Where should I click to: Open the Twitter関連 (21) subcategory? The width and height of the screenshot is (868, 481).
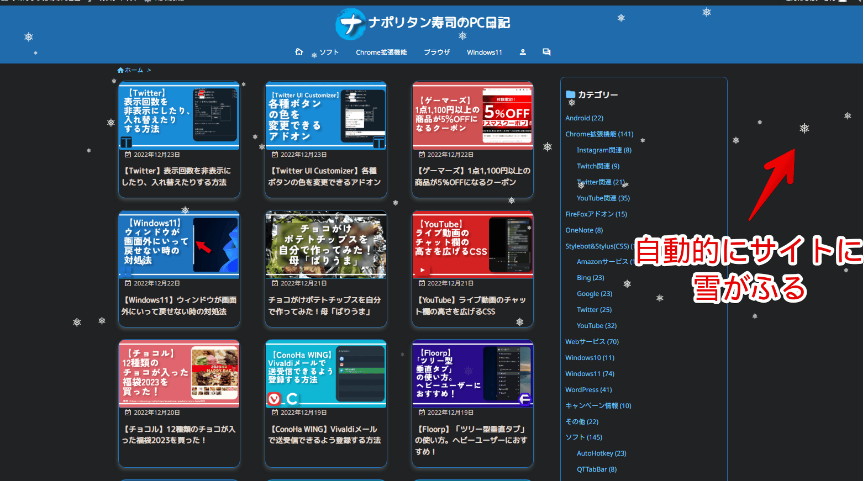point(601,182)
